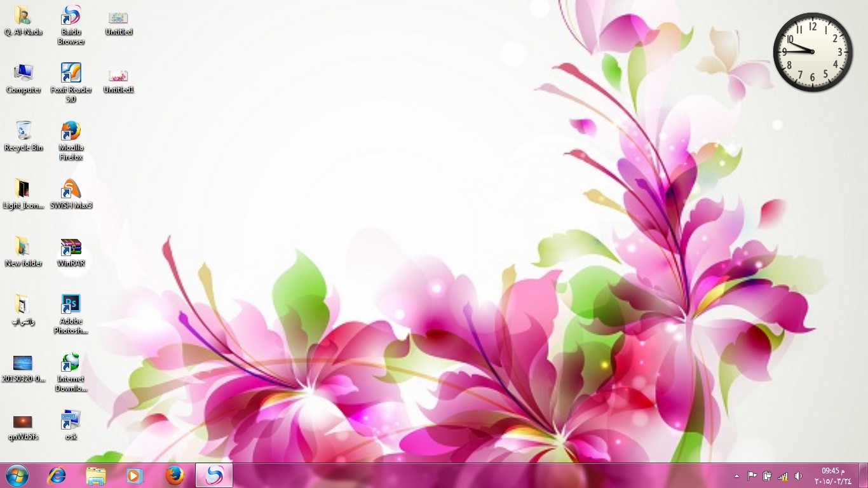The image size is (868, 488).
Task: Select the SWiSH Max3 desktop icon
Action: (71, 189)
